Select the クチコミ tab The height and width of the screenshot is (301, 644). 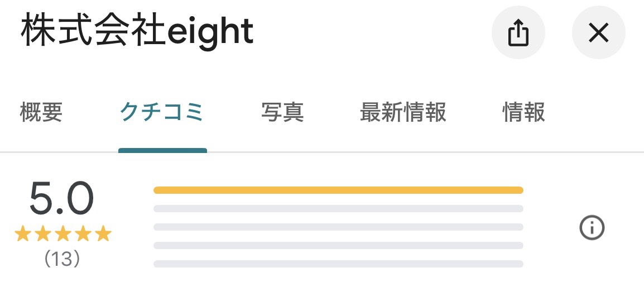coord(162,112)
